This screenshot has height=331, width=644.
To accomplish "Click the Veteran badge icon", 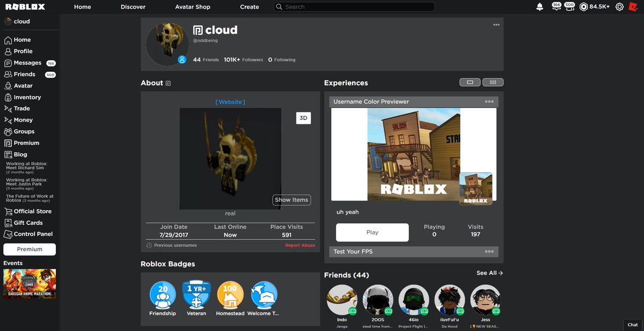I will (196, 295).
